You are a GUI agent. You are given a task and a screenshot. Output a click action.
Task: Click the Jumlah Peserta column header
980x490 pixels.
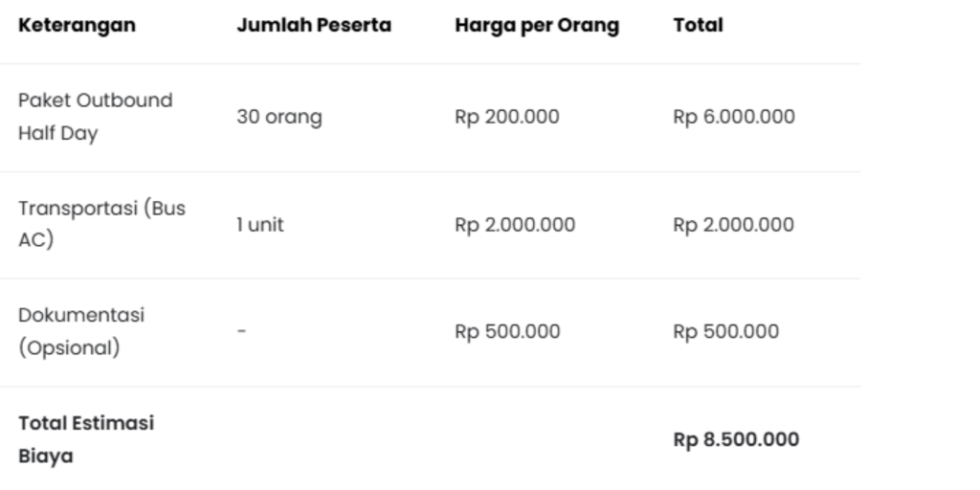coord(314,26)
